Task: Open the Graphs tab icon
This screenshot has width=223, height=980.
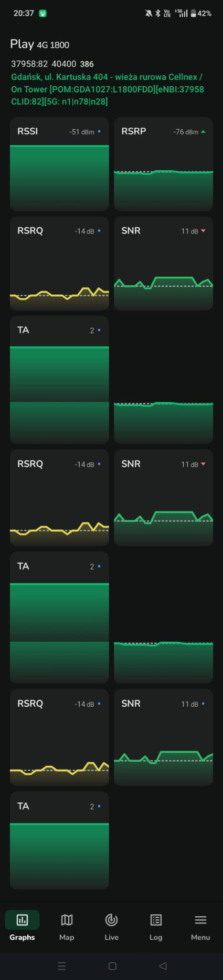Action: (x=22, y=920)
